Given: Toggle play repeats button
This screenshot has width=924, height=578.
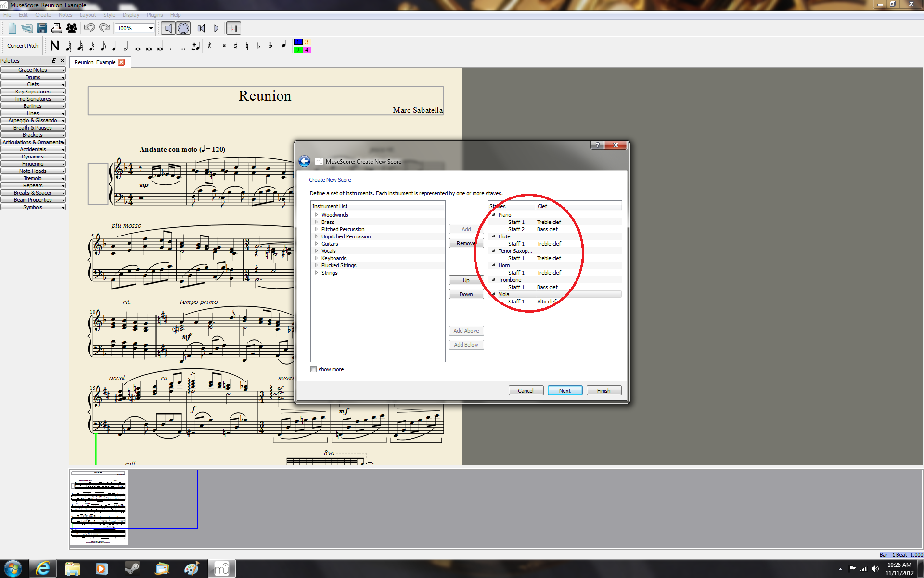Looking at the screenshot, I should [x=234, y=28].
